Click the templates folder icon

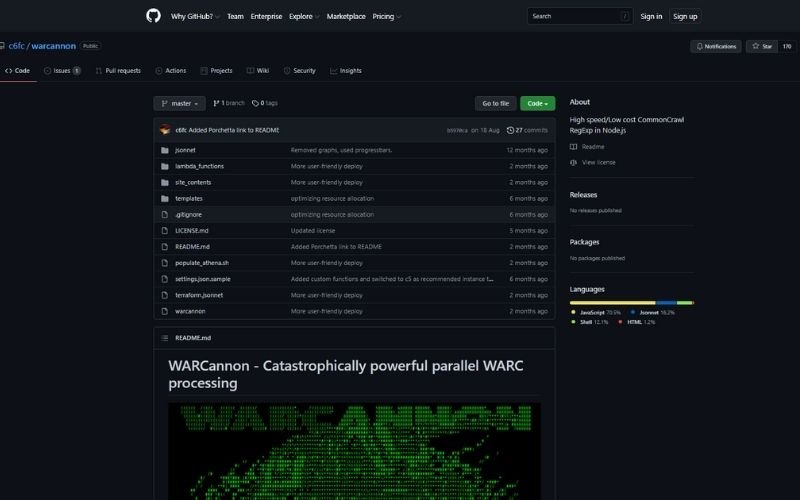pos(165,198)
